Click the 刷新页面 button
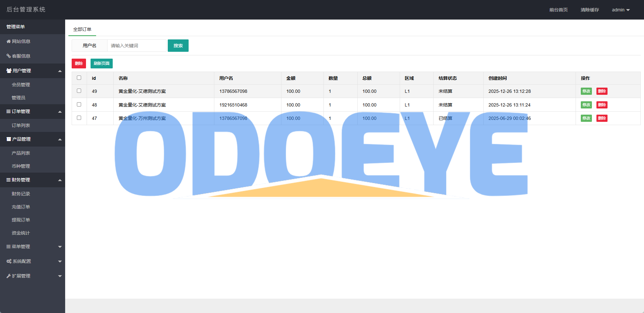Screen dimensions: 644x313 click(101, 64)
